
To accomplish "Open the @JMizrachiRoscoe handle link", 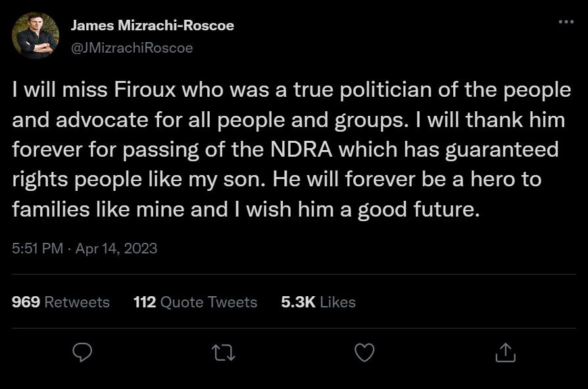I will (x=131, y=47).
